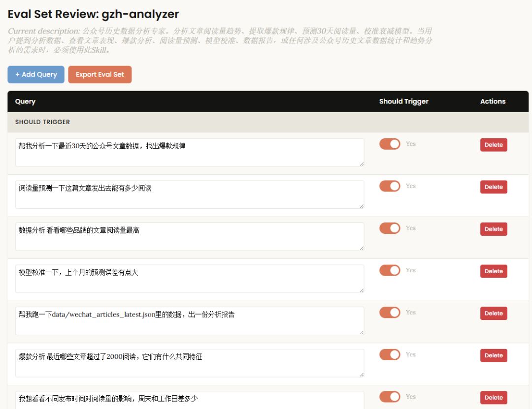Delete the 阅读量预测 query

[494, 187]
